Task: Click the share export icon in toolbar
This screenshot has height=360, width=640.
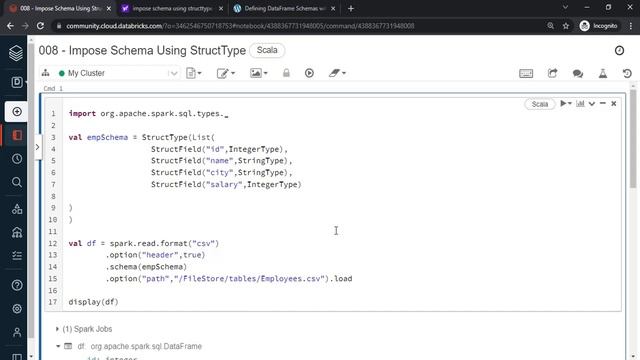Action: (x=552, y=73)
